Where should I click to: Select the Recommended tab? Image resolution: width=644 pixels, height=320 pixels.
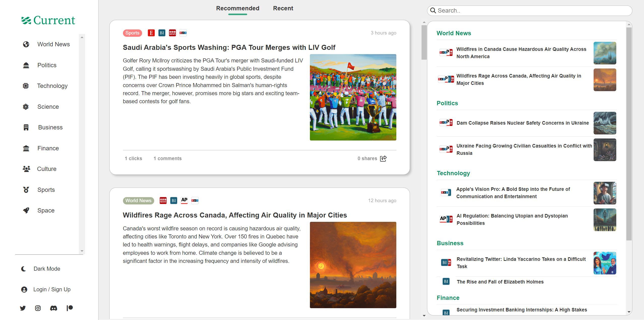point(238,8)
